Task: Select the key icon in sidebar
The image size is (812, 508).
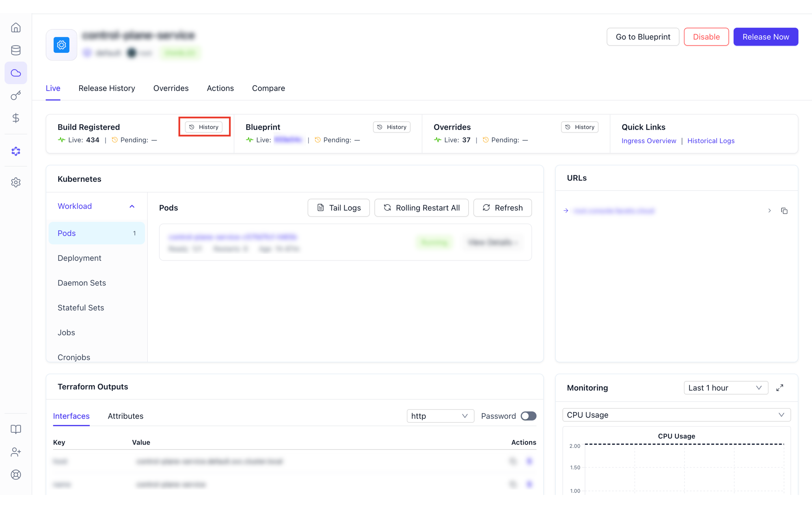Action: point(16,96)
